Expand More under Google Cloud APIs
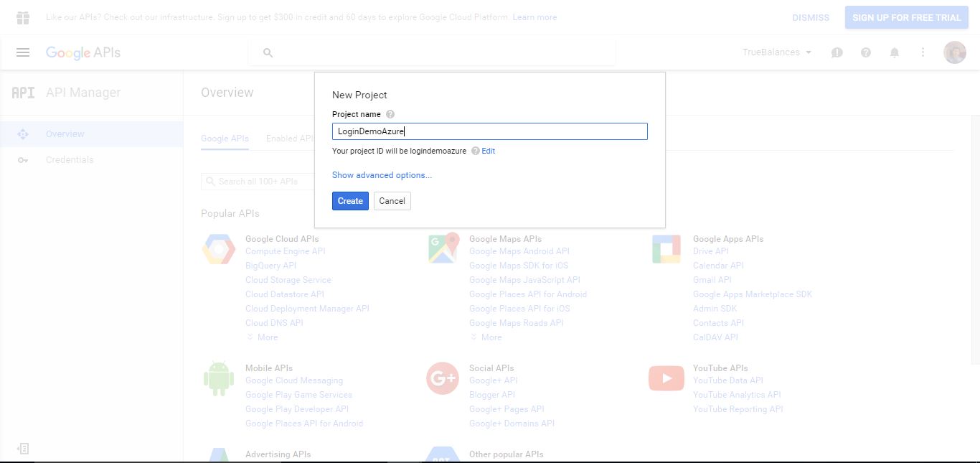Image resolution: width=980 pixels, height=463 pixels. coord(262,337)
